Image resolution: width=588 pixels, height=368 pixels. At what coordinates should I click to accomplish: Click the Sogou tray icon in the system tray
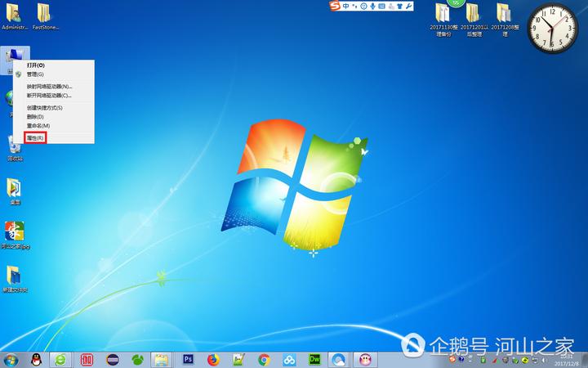click(452, 360)
